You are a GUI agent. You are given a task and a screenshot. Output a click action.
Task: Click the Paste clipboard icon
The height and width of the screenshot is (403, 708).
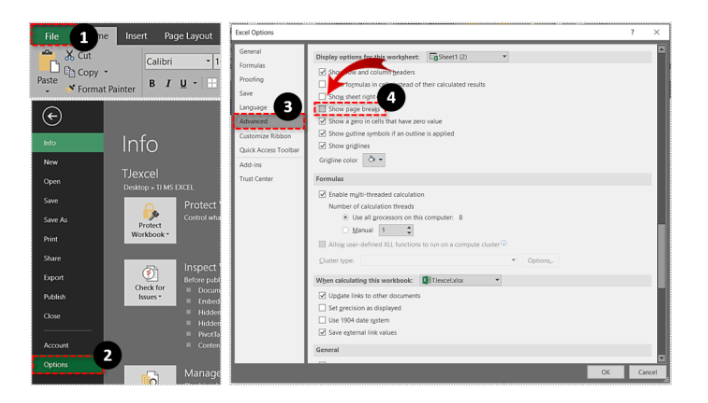pos(48,61)
